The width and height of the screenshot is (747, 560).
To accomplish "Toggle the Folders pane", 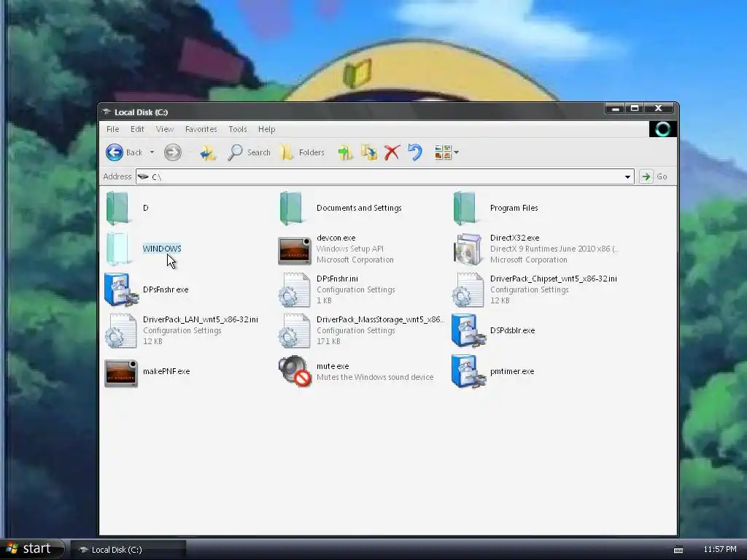I will tap(302, 152).
